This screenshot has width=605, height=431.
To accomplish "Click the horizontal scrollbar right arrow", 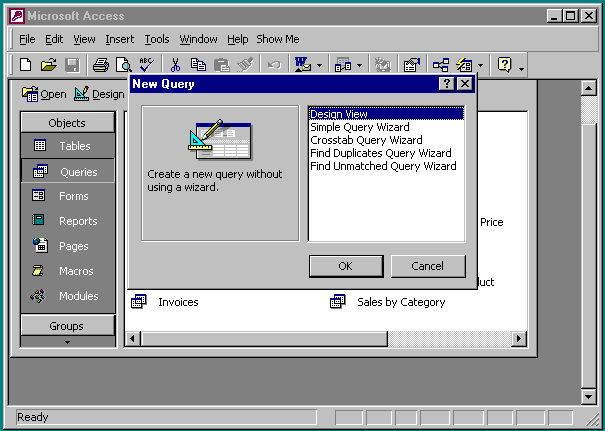I will pyautogui.click(x=519, y=339).
